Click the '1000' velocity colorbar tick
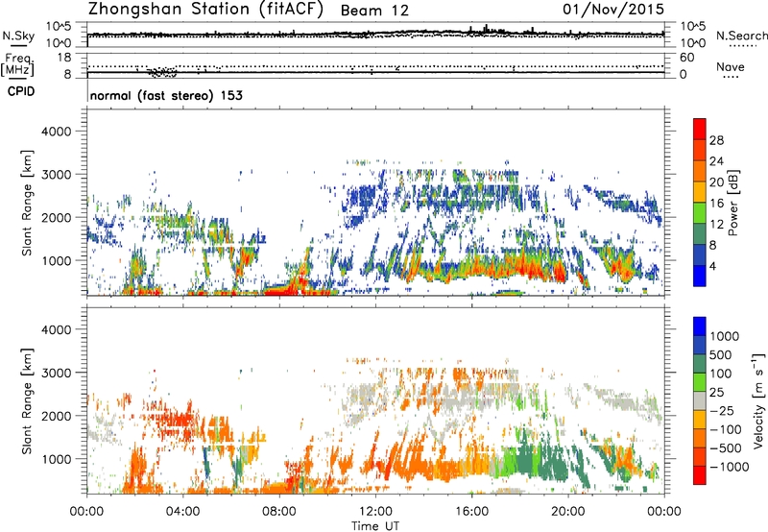 725,336
